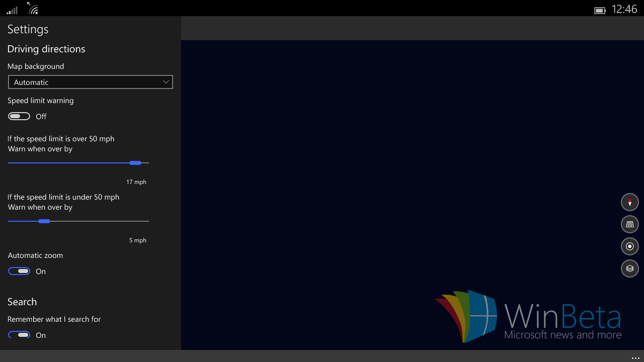Screen dimensions: 644x362
Task: Disable the Automatic zoom switch
Action: (x=19, y=271)
